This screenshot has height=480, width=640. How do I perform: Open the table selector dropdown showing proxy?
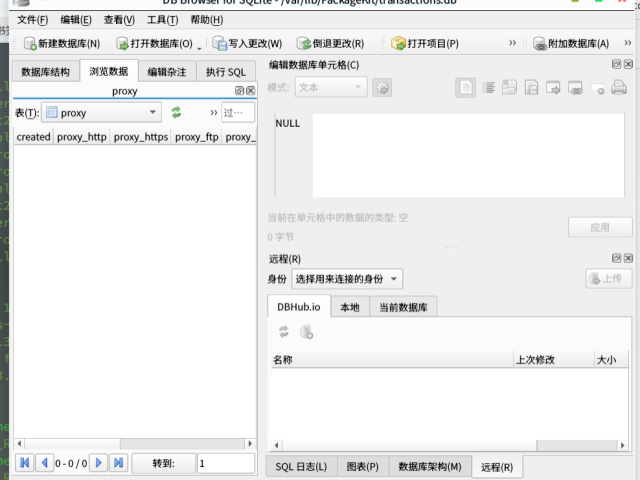coord(101,113)
